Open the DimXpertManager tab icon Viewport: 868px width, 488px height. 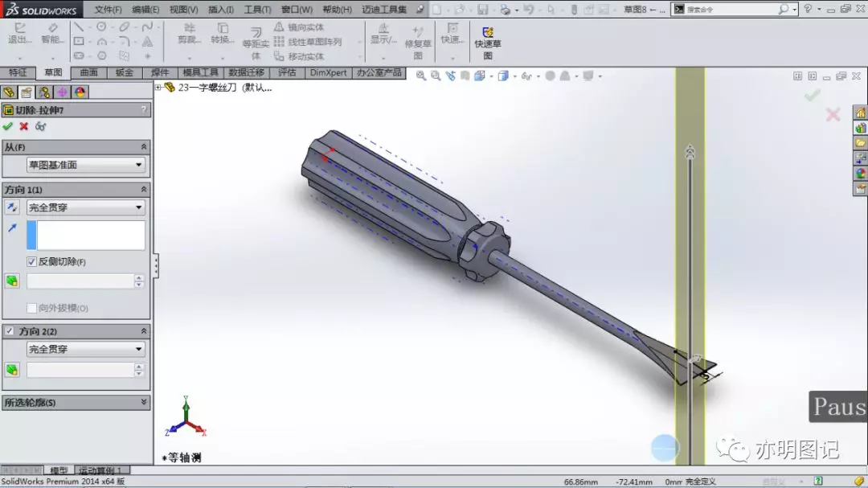62,92
